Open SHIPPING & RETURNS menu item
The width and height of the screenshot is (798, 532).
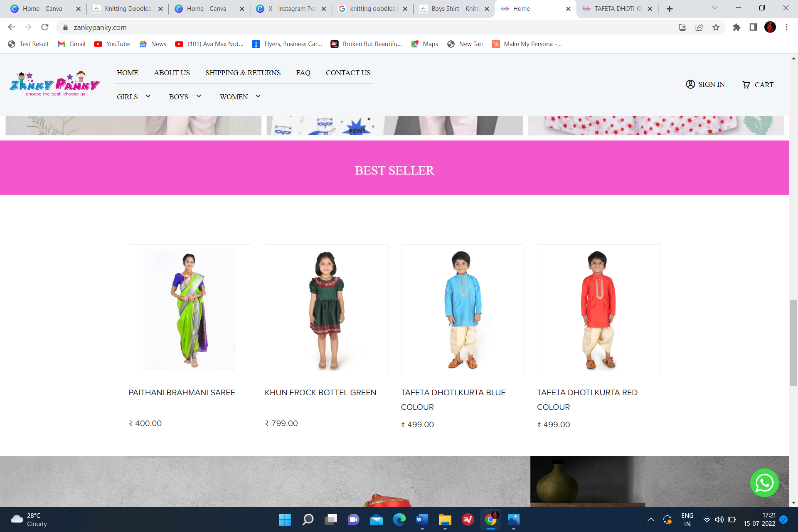243,73
